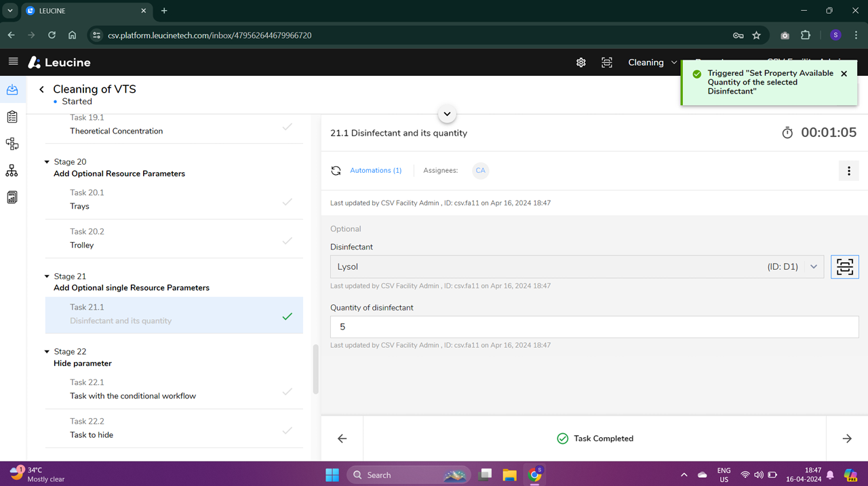Open the Windows Start menu
Screen dimensions: 868x486
(332, 474)
